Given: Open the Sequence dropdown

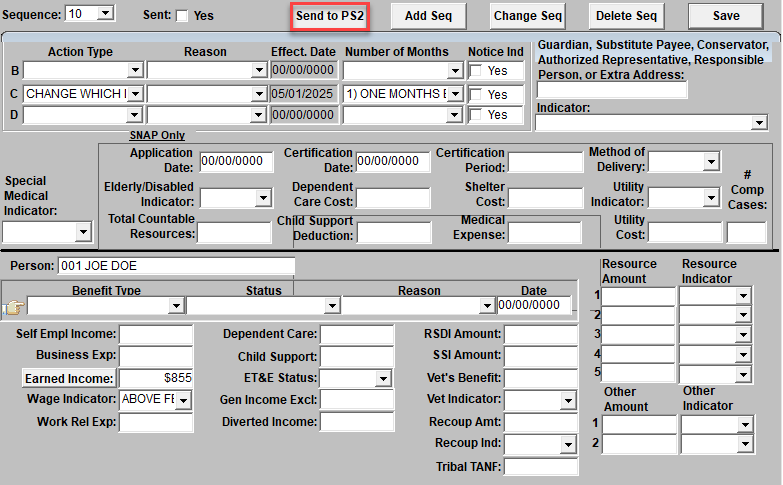Looking at the screenshot, I should click(x=105, y=13).
